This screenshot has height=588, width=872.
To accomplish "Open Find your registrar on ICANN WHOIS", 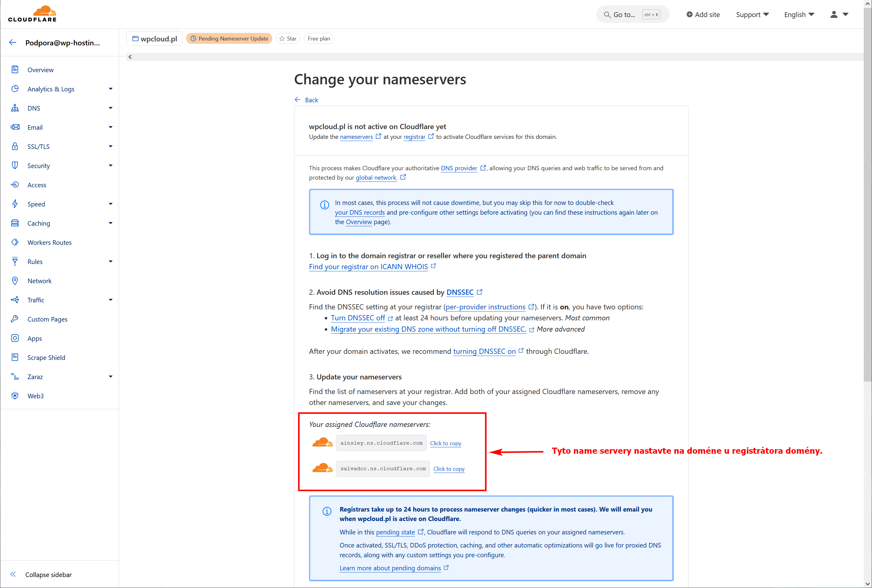I will pos(368,267).
